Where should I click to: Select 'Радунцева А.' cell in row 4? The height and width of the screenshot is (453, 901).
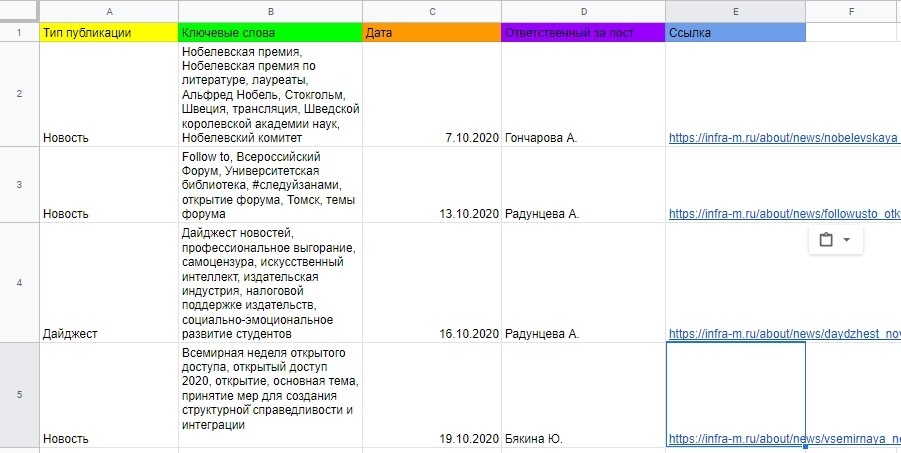584,282
